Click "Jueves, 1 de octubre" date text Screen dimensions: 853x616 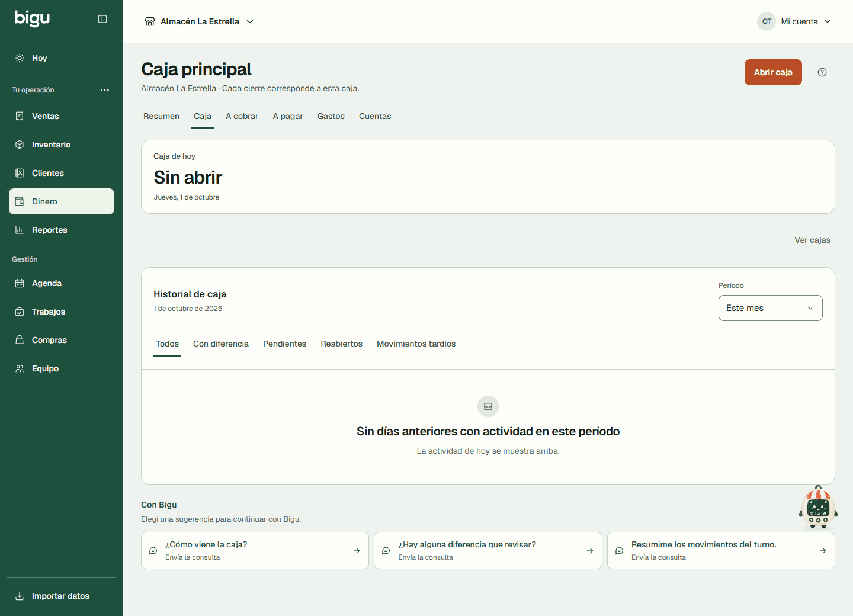tap(187, 197)
